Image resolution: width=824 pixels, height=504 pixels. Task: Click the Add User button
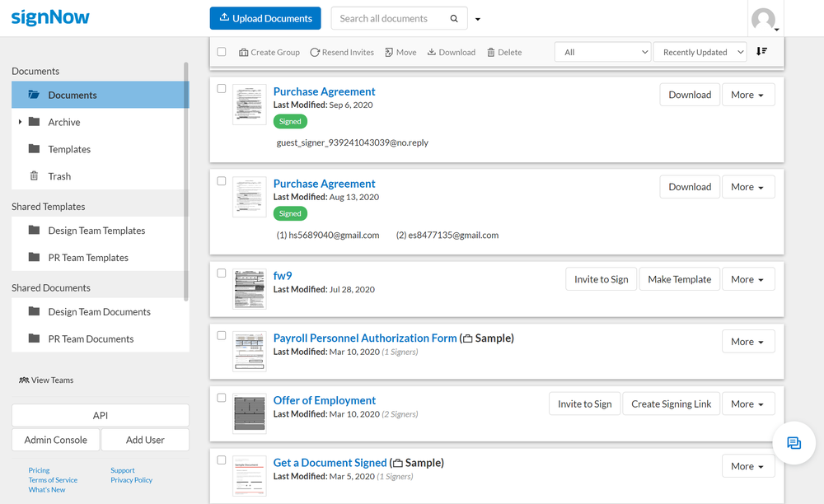click(x=145, y=440)
